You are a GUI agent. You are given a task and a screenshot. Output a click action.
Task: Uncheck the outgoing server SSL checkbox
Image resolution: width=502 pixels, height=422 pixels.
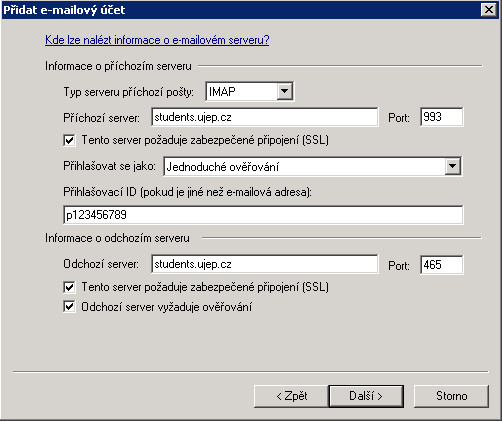point(69,287)
